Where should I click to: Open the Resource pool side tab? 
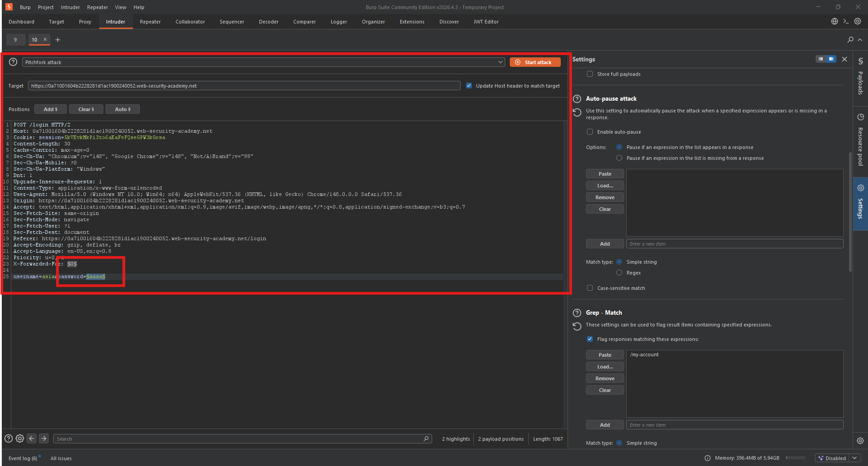[860, 141]
